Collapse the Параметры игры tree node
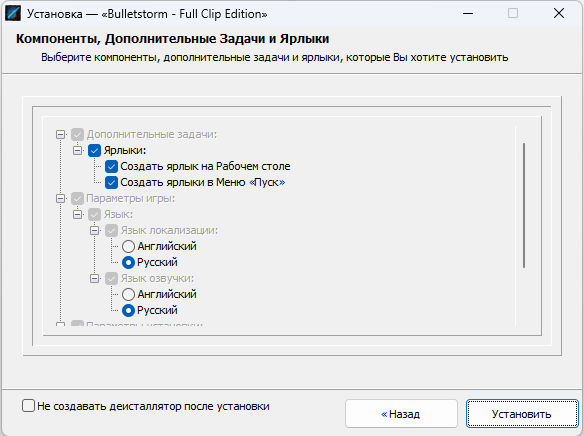Screen dimensions: 584x436 [x=60, y=198]
